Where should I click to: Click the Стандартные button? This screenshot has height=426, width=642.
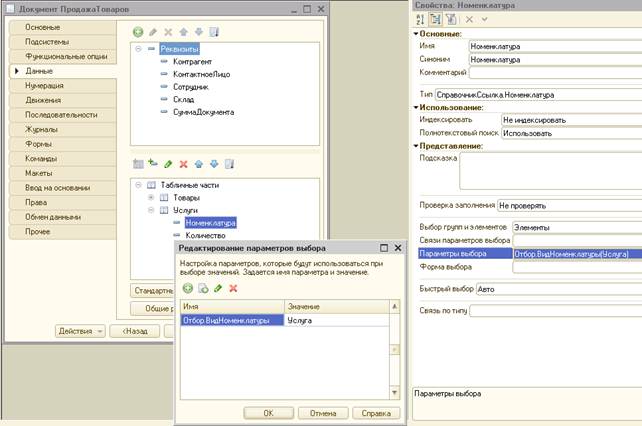pos(153,290)
